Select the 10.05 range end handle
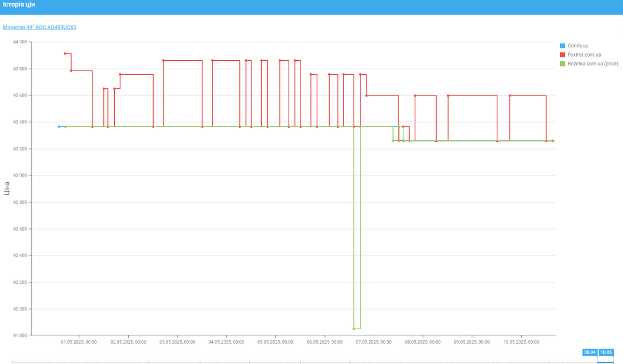Screen dimensions: 623x364 [606, 352]
